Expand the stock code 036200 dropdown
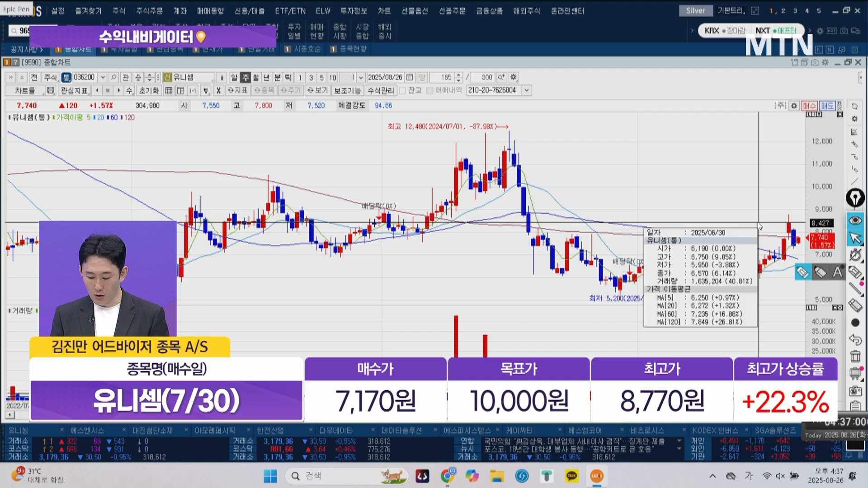Viewport: 868px width, 488px height. coord(103,77)
